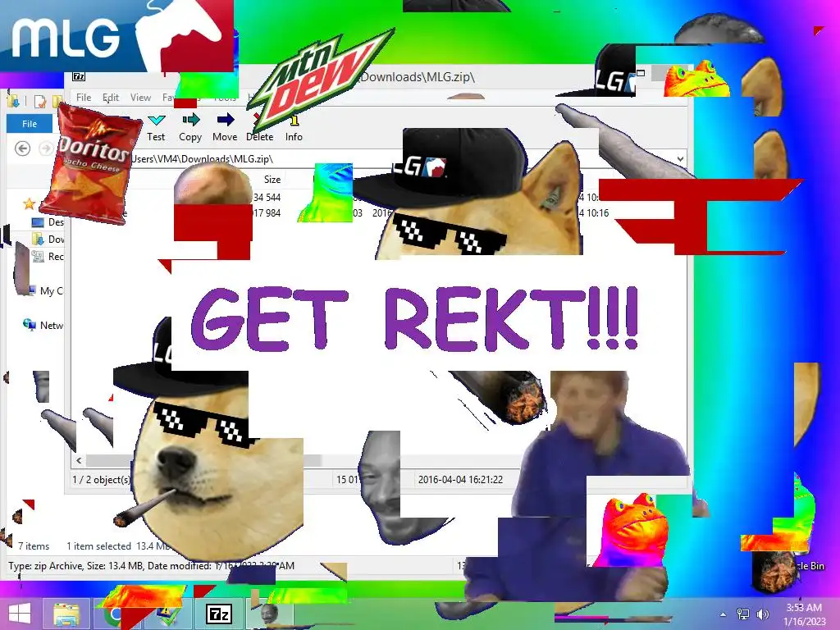
Task: Click the Network icon in Explorer sidebar
Action: click(29, 324)
